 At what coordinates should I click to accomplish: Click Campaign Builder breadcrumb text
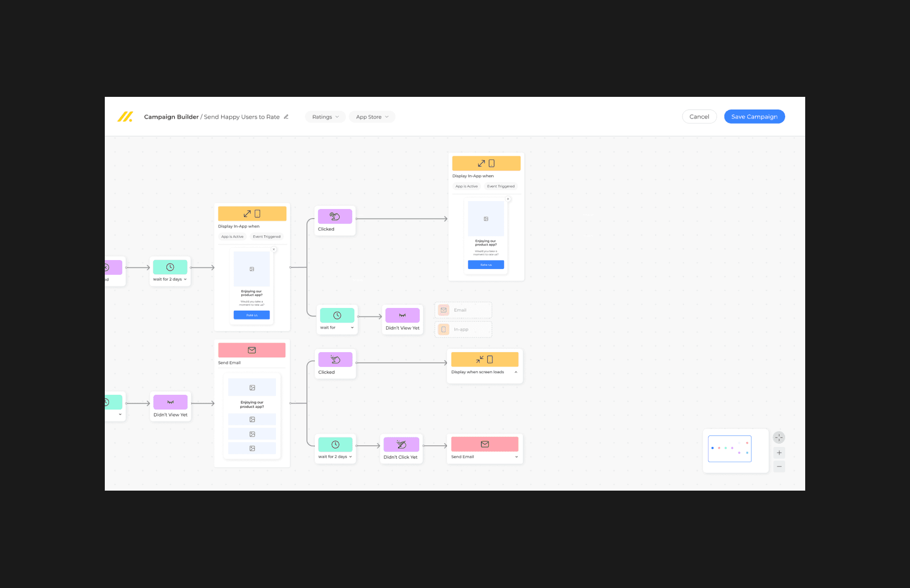171,117
